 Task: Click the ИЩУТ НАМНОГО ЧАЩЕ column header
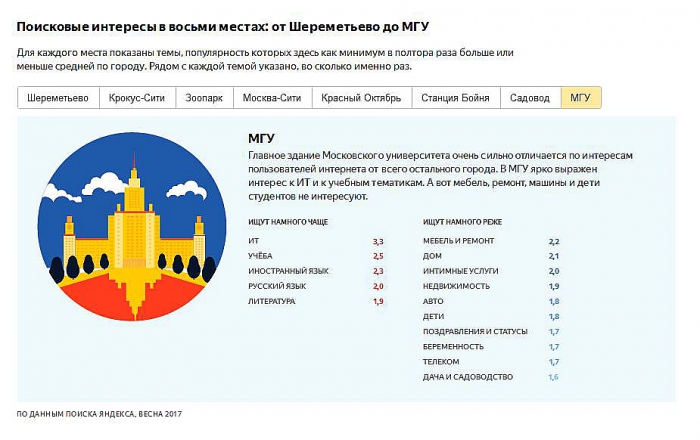(288, 222)
